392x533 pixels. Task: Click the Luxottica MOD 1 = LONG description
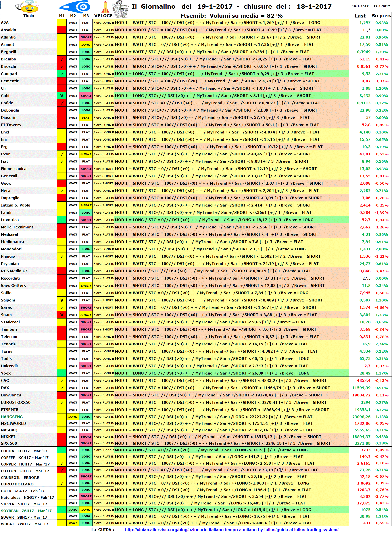[x=231, y=220]
